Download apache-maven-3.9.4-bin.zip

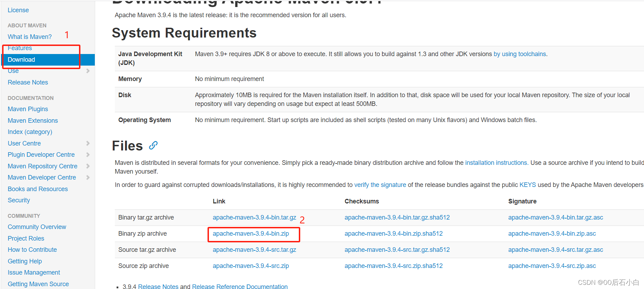click(251, 234)
